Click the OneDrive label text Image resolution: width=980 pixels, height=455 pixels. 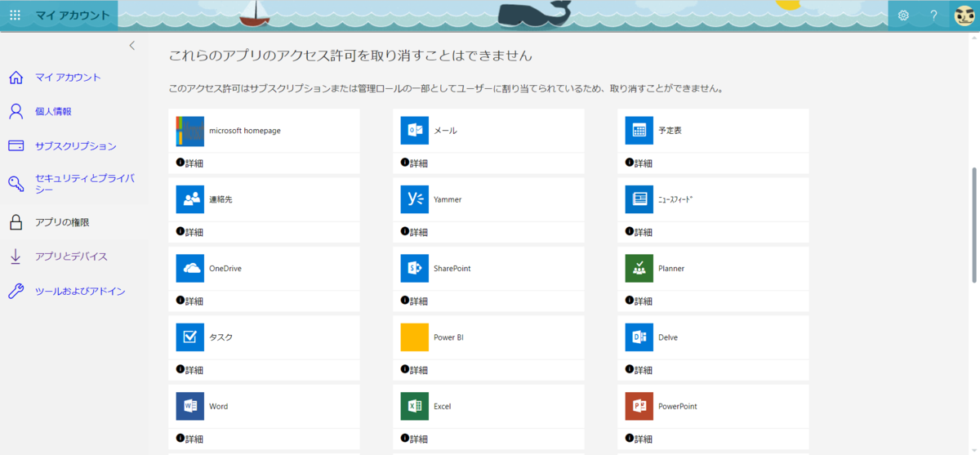click(x=225, y=269)
